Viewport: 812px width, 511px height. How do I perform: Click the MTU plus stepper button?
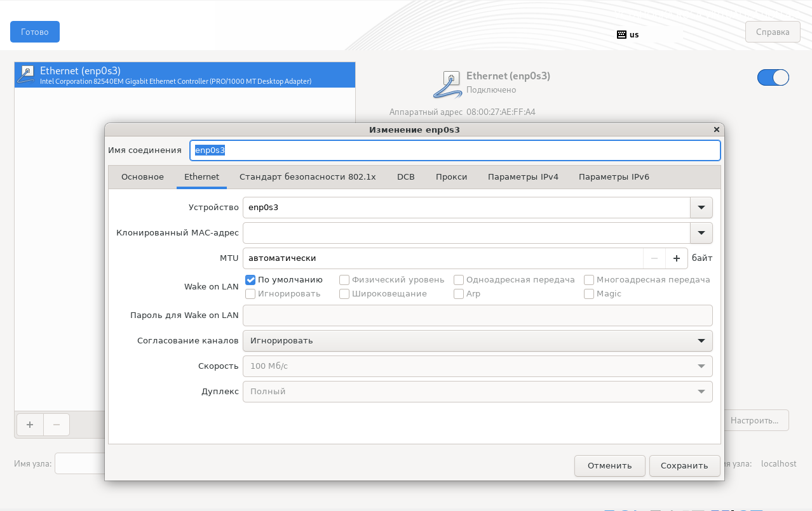[x=676, y=258]
